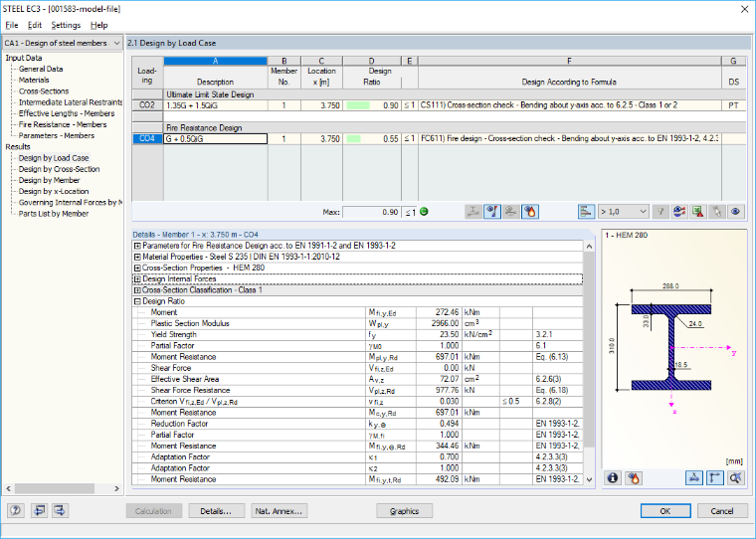This screenshot has height=539, width=756.
Task: Click the beam profile toolbar icon next to Max
Action: [x=473, y=212]
